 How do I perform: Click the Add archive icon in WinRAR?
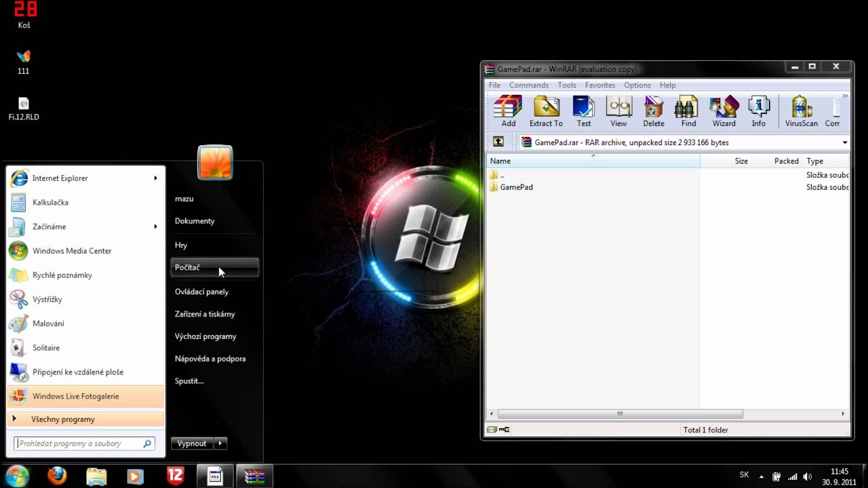(508, 112)
